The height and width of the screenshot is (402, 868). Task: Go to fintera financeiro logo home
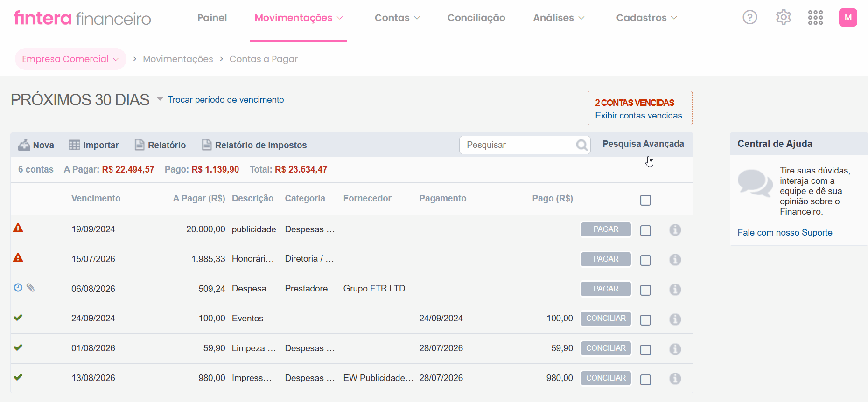83,18
